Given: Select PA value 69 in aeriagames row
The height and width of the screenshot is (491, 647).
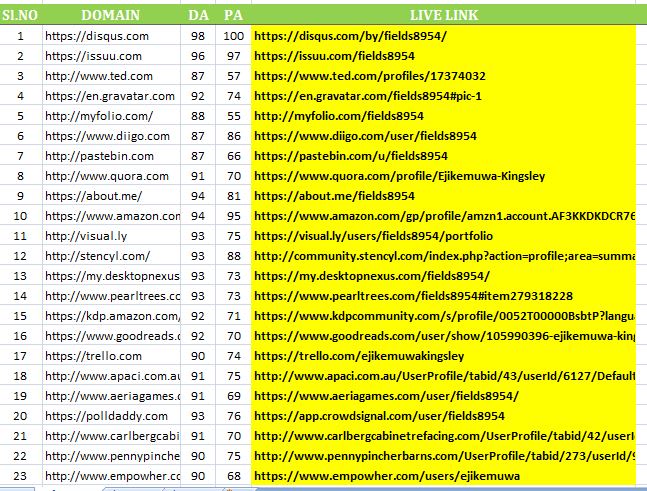Looking at the screenshot, I should 234,396.
